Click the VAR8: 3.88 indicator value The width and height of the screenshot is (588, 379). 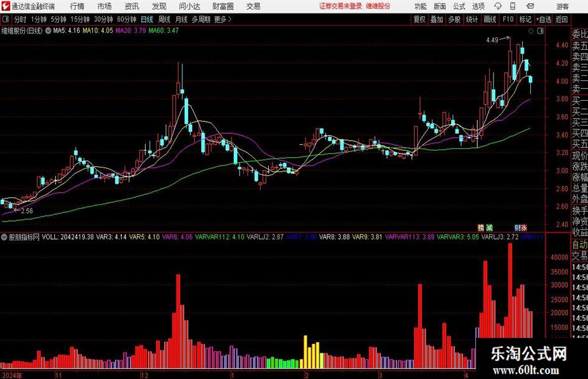point(335,236)
